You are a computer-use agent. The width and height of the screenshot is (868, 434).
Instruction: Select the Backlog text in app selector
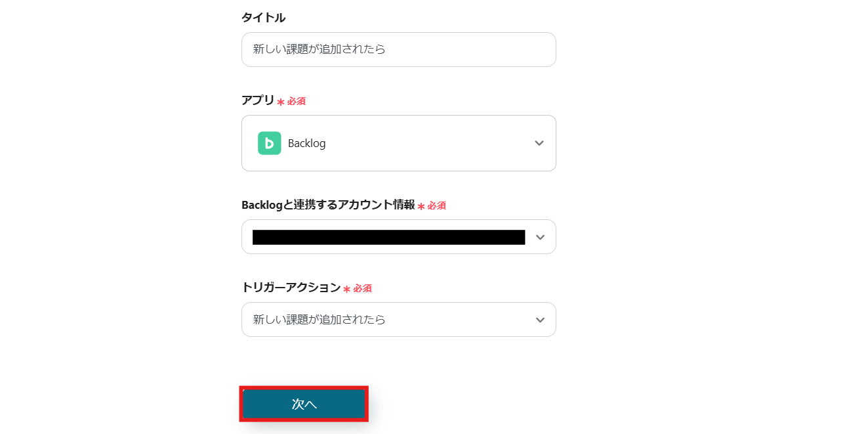(x=306, y=143)
